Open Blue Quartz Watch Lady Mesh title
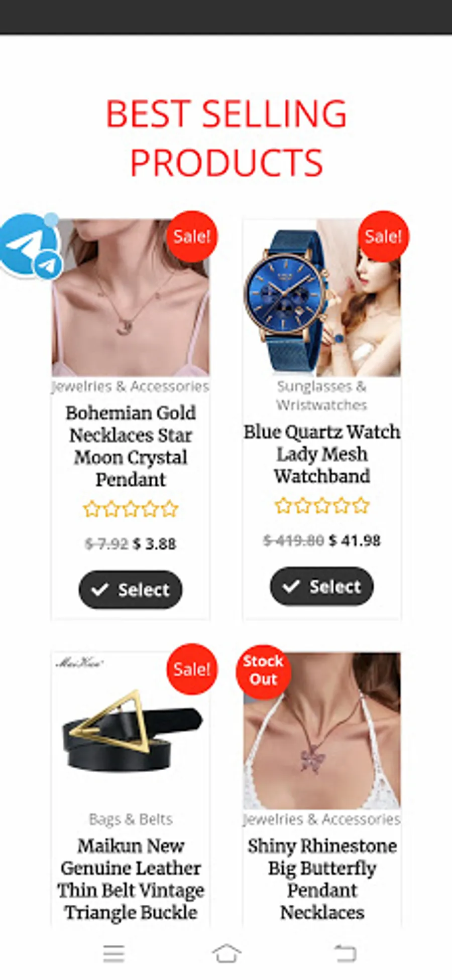This screenshot has width=452, height=980. pos(322,454)
